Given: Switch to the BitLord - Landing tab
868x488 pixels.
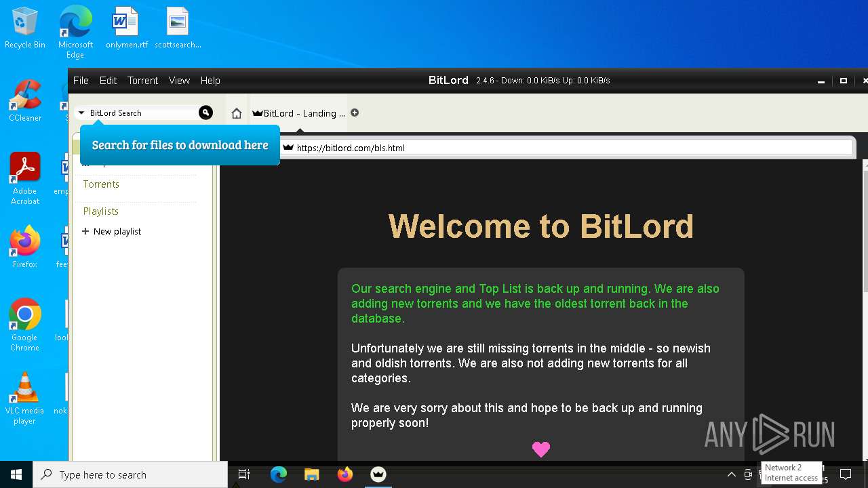Looking at the screenshot, I should [298, 113].
